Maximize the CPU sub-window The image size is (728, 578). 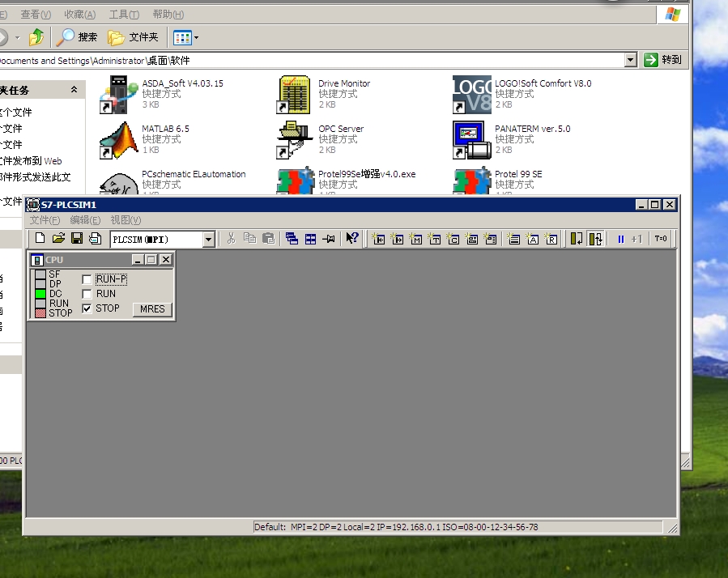pos(151,260)
